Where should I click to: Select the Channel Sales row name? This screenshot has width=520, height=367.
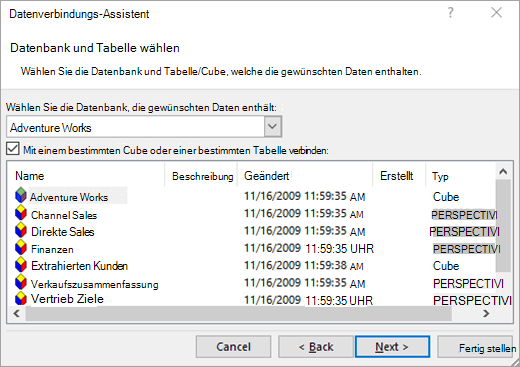[64, 215]
